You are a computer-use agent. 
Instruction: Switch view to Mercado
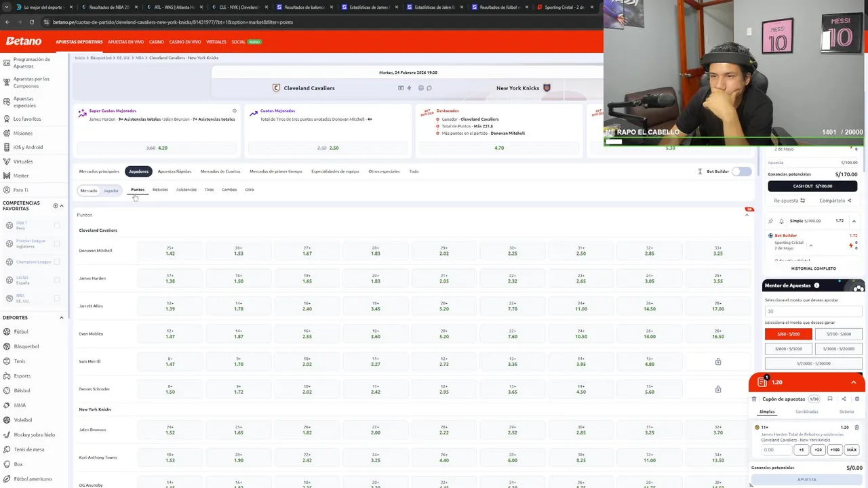pos(89,190)
